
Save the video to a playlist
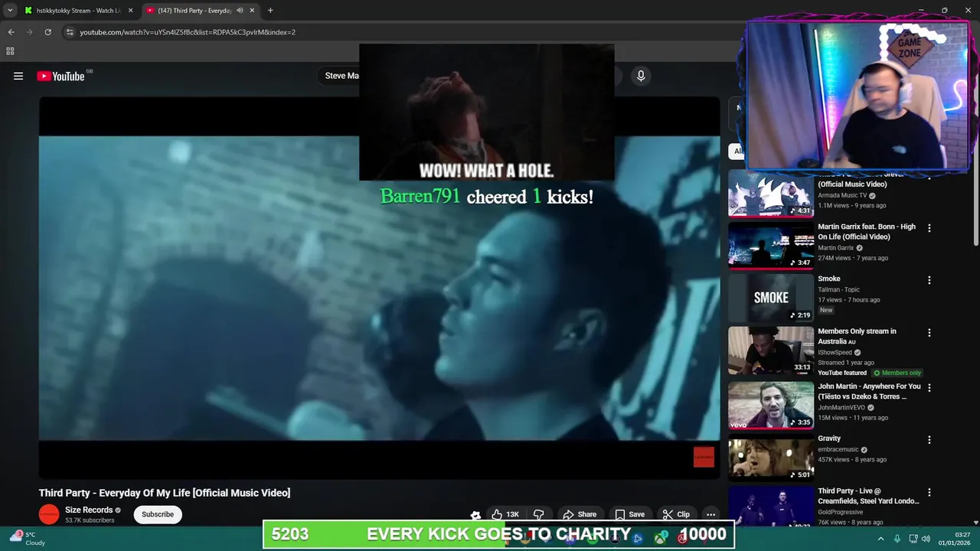(x=629, y=514)
